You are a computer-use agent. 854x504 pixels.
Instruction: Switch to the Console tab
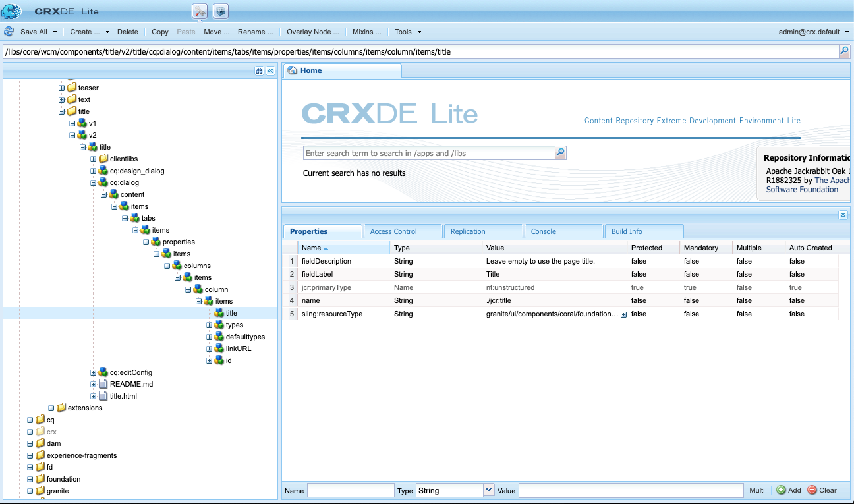[563, 231]
